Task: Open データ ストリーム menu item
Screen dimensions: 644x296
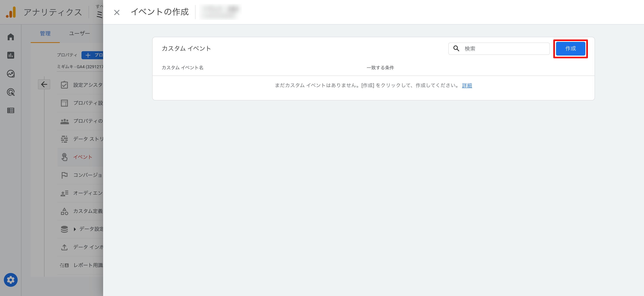Action: (x=80, y=139)
